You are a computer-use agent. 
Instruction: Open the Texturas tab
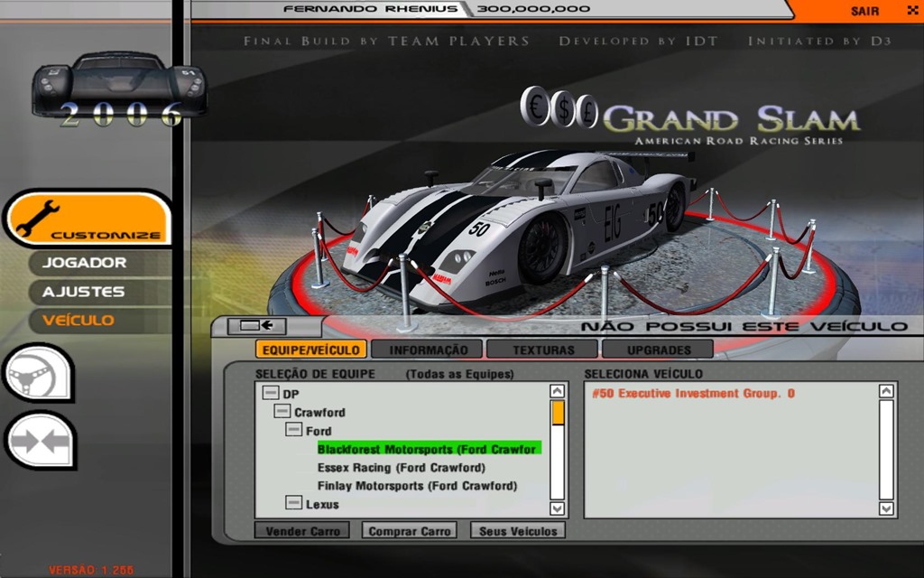tap(542, 350)
